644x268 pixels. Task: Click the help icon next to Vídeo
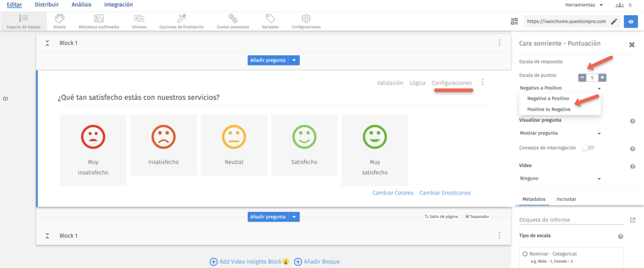[x=633, y=166]
